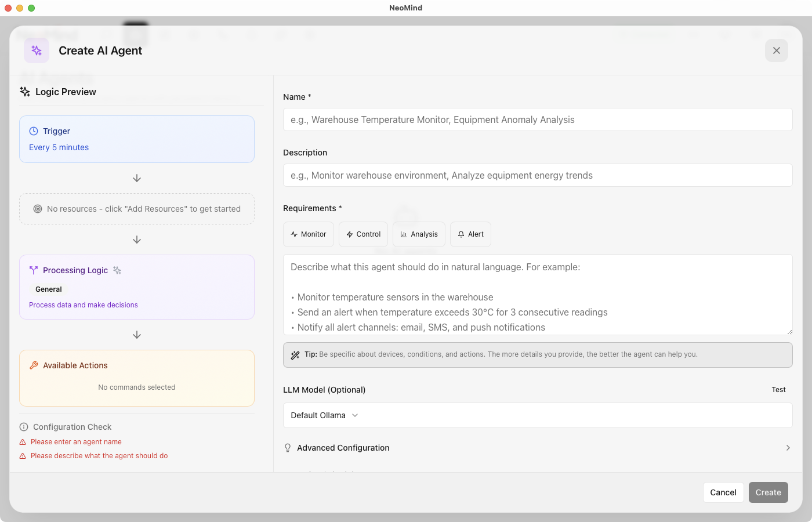Click the sparkles icon next to Logic Preview
The height and width of the screenshot is (522, 812).
(24, 91)
